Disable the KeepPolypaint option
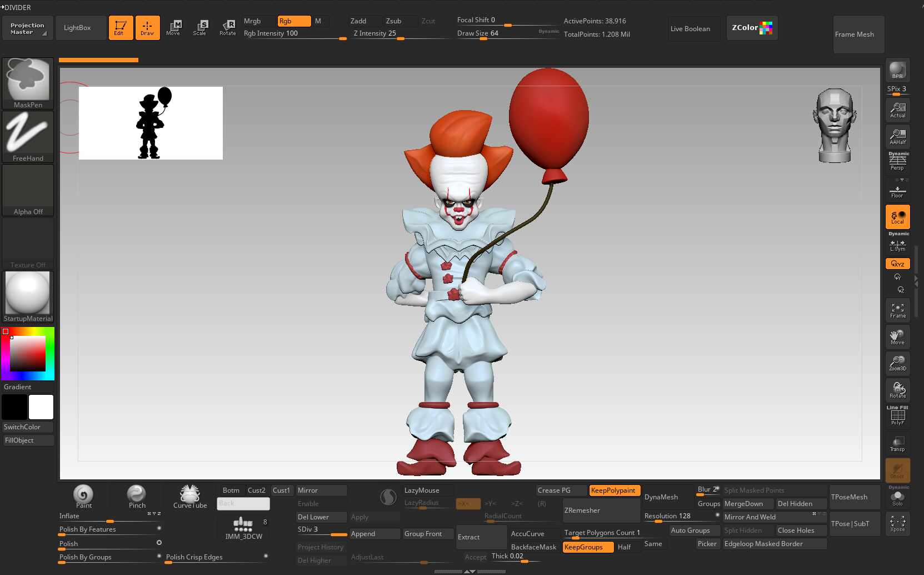The height and width of the screenshot is (575, 924). click(x=614, y=490)
